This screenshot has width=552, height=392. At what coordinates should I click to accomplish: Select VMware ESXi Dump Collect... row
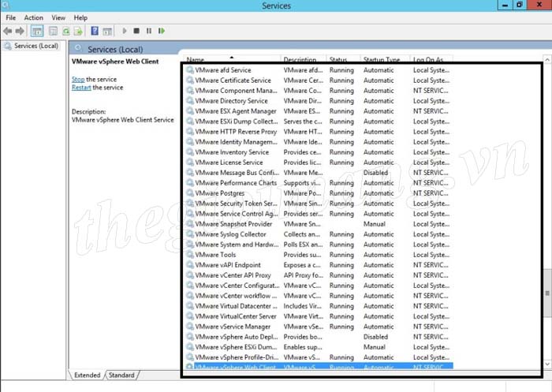(x=319, y=121)
